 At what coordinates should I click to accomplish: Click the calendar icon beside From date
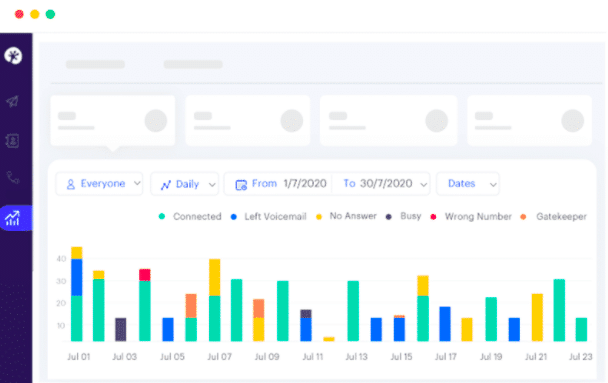(241, 185)
